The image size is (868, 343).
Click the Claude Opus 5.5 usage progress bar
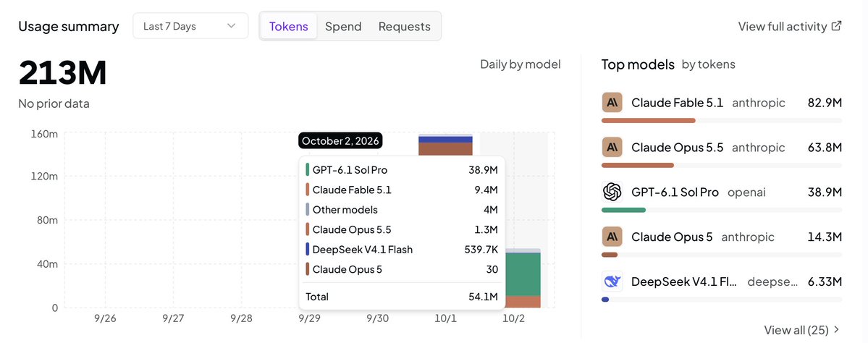tap(722, 165)
